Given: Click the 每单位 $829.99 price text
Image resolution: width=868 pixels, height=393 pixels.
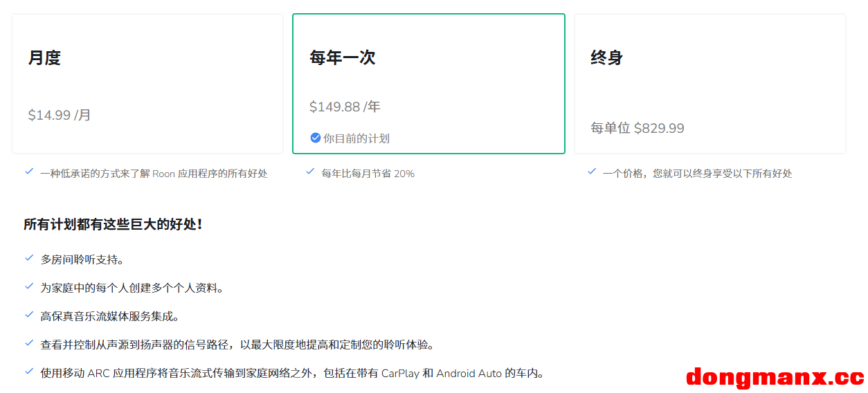Looking at the screenshot, I should (637, 128).
